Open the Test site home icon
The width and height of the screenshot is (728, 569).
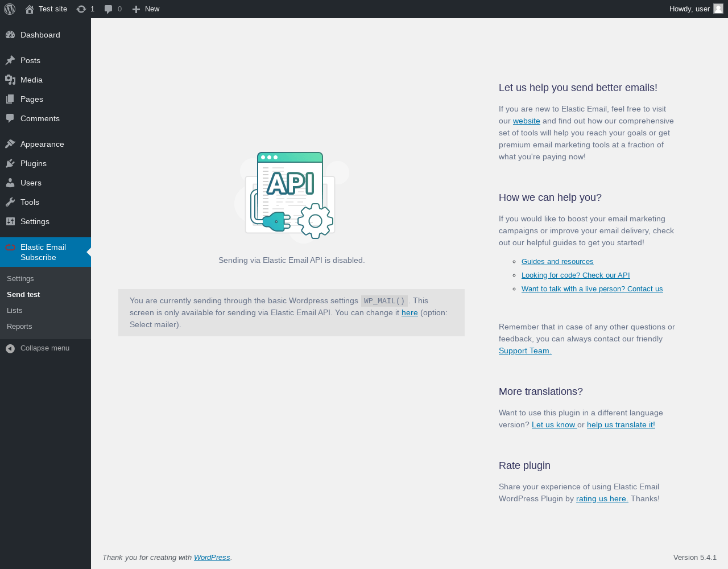[30, 9]
